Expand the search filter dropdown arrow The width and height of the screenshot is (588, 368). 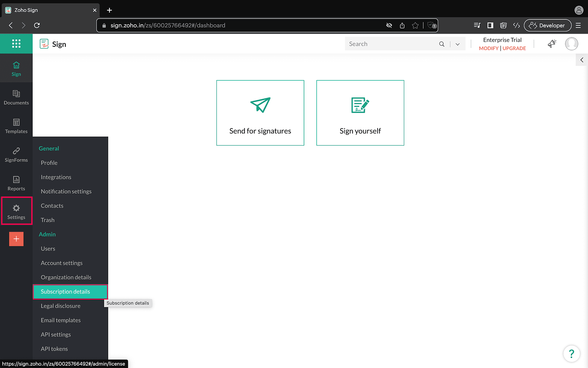tap(457, 44)
